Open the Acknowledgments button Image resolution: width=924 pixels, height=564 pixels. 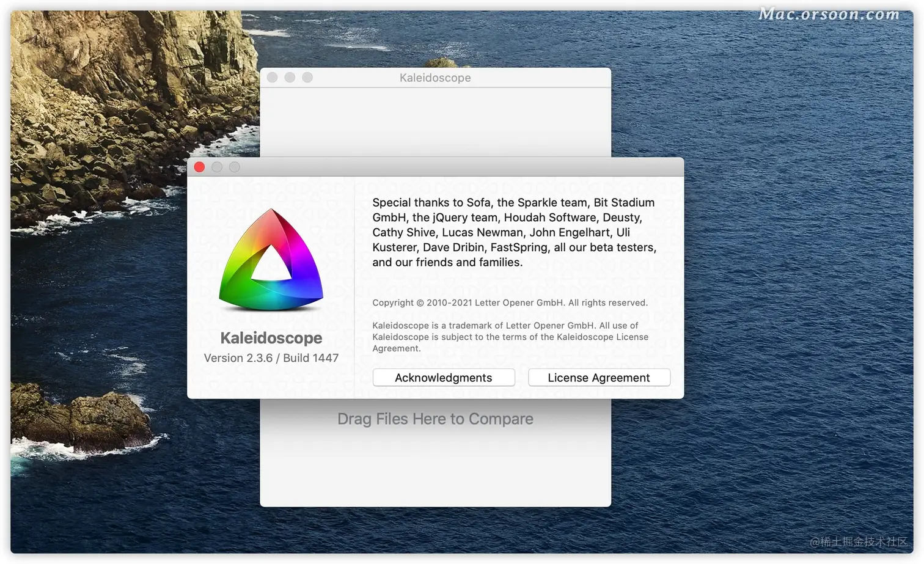[444, 378]
